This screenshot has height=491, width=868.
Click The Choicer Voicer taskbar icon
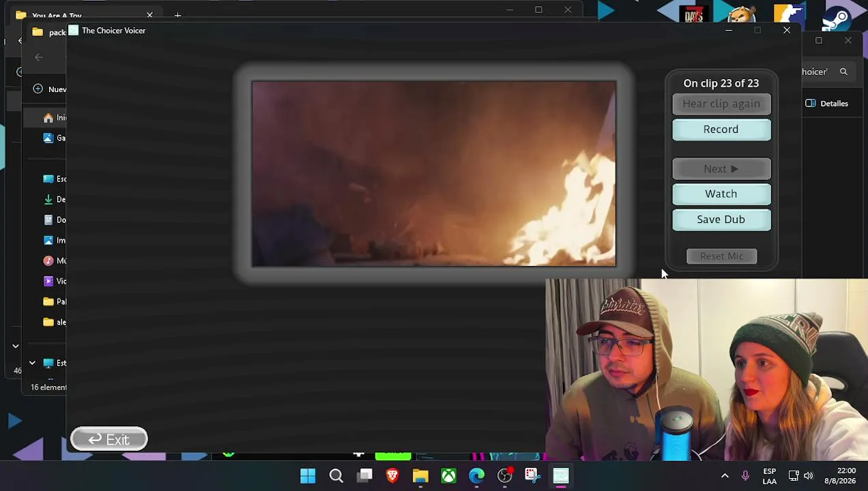pyautogui.click(x=561, y=476)
